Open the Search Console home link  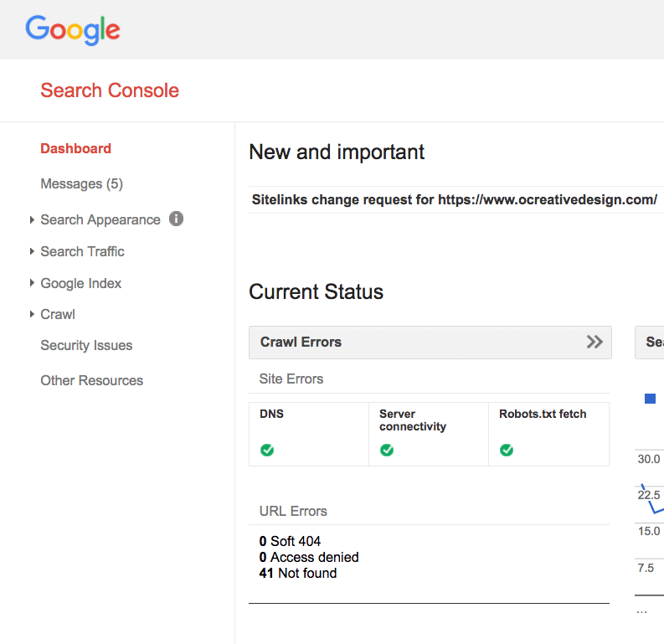point(110,90)
